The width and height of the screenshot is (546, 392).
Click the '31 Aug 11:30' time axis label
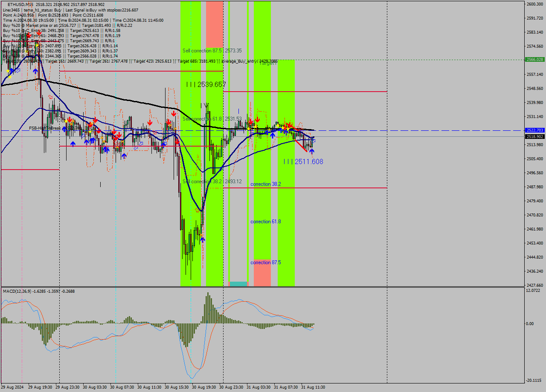pos(313,387)
